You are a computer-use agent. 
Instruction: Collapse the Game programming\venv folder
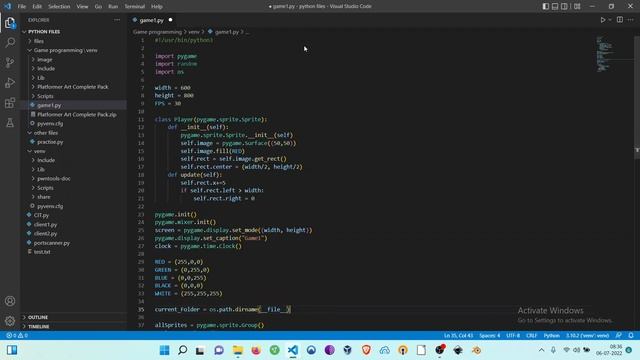[x=65, y=50]
